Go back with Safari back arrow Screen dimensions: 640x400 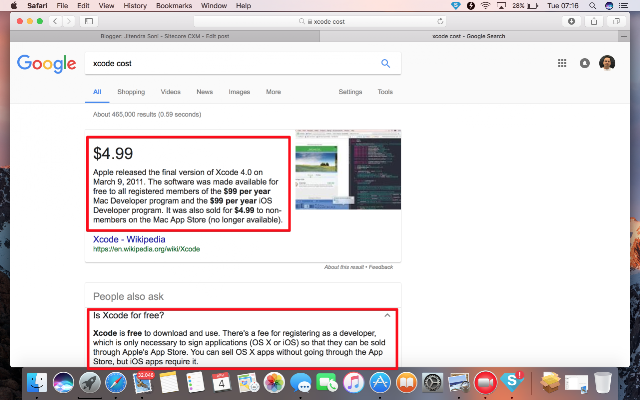click(55, 21)
